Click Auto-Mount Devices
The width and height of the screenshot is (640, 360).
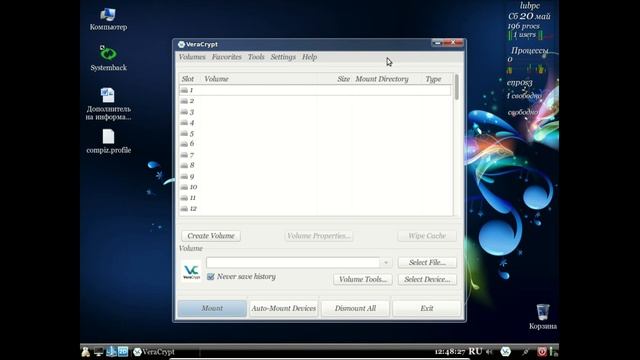click(284, 309)
